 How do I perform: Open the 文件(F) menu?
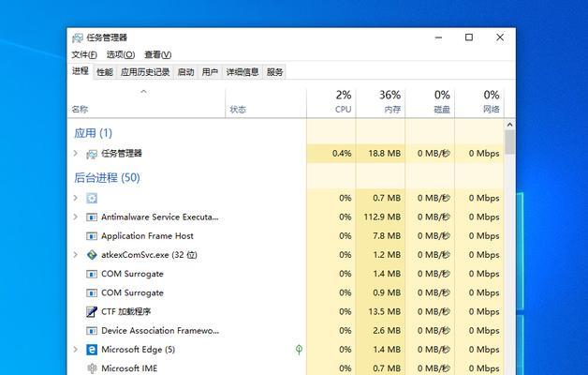coord(84,54)
